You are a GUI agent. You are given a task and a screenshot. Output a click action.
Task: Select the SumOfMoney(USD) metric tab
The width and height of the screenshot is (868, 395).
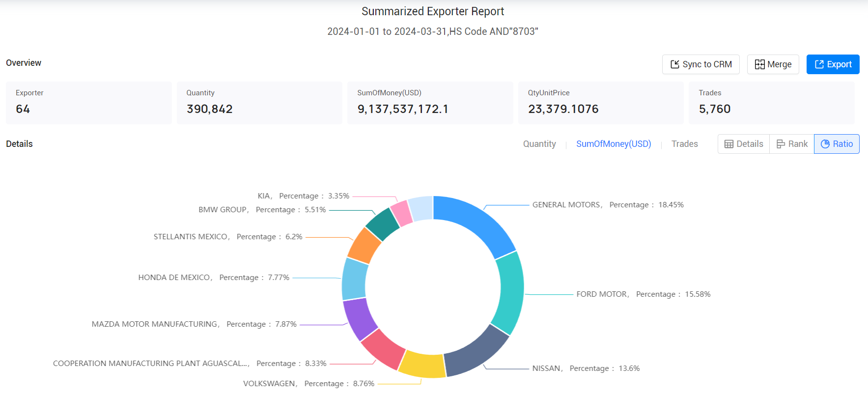(x=614, y=144)
